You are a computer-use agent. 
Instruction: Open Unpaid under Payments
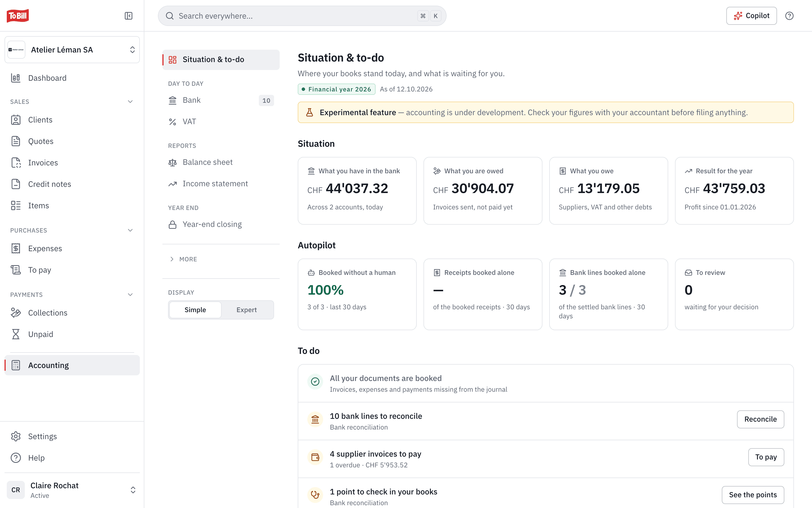72,334
